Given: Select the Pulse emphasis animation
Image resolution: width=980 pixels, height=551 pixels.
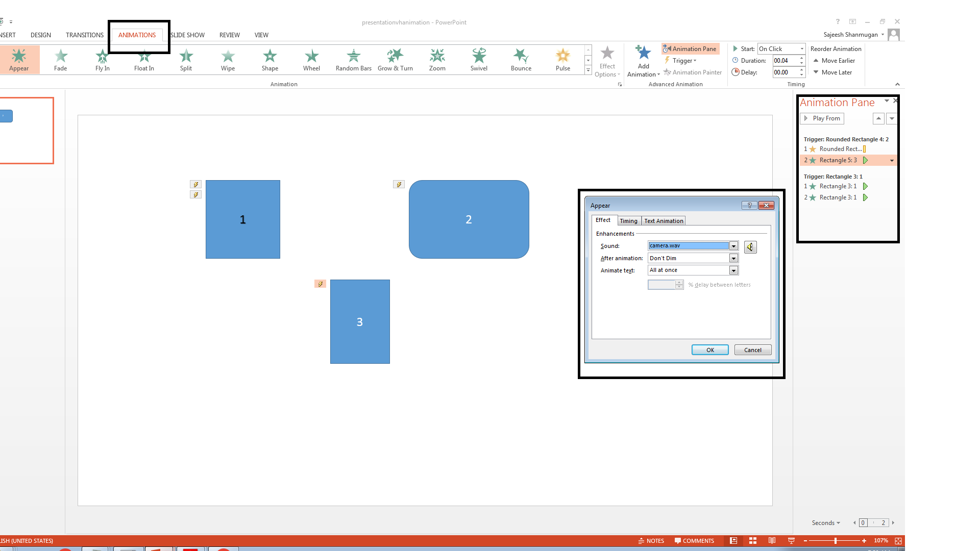Looking at the screenshot, I should pos(562,60).
